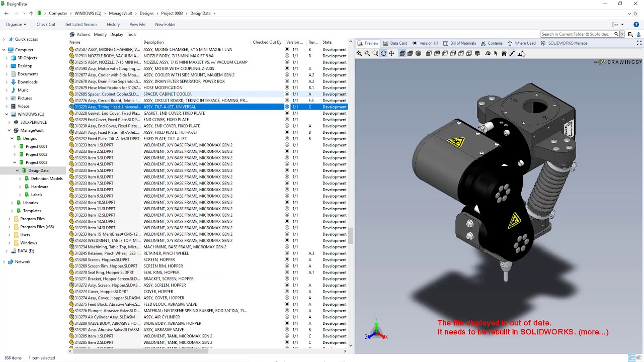Open the Contains tab
The height and width of the screenshot is (362, 644).
[x=492, y=43]
